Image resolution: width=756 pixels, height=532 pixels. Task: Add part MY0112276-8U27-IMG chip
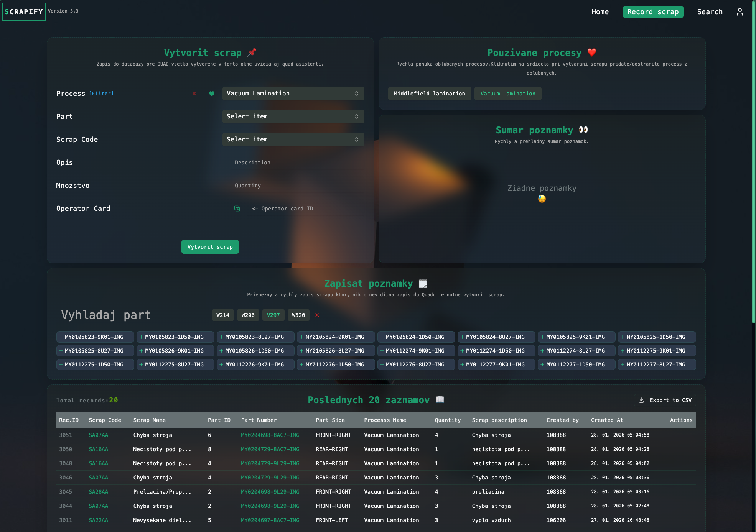(416, 365)
